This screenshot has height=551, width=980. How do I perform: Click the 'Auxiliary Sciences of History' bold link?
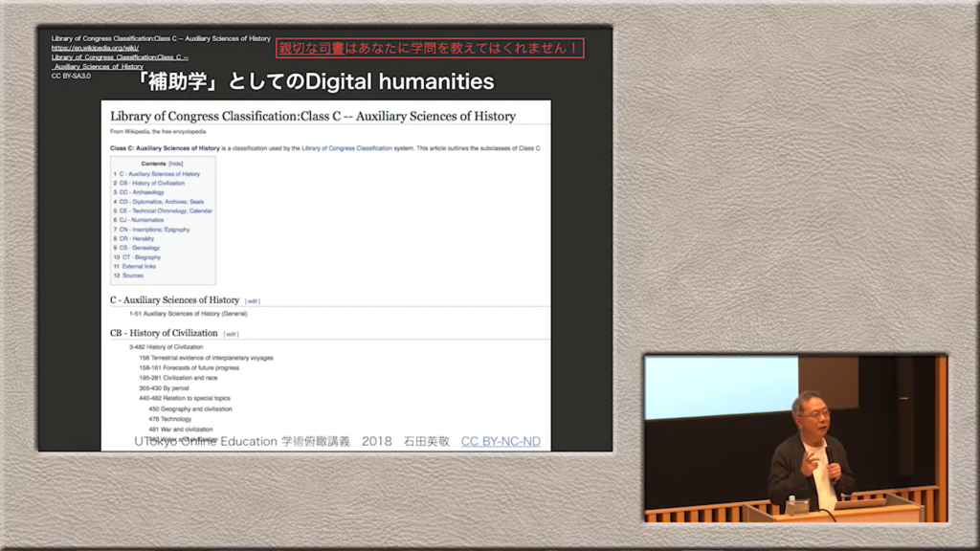tap(177, 148)
